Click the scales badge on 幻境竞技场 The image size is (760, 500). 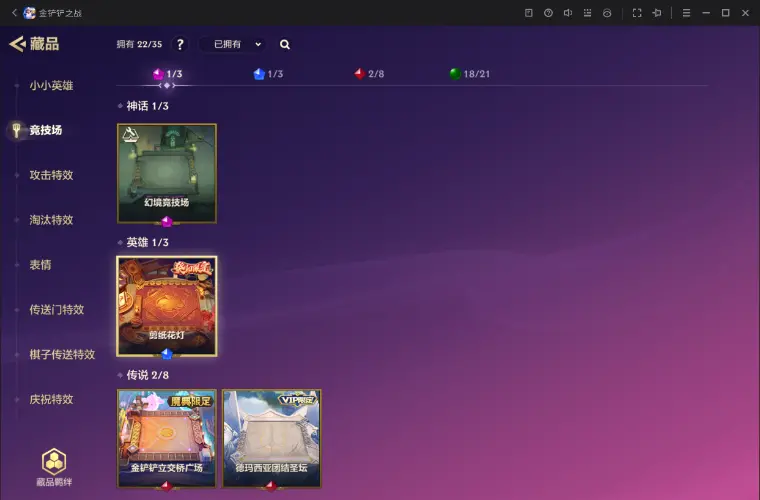(x=130, y=134)
